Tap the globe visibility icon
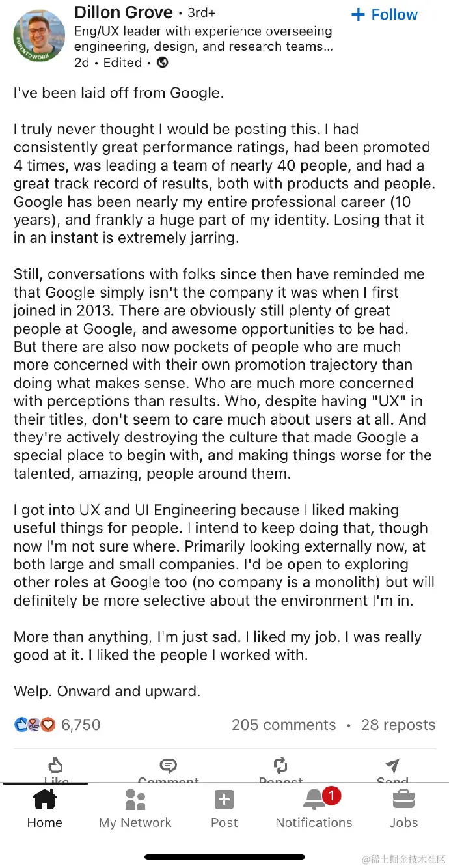The width and height of the screenshot is (449, 868). click(163, 63)
